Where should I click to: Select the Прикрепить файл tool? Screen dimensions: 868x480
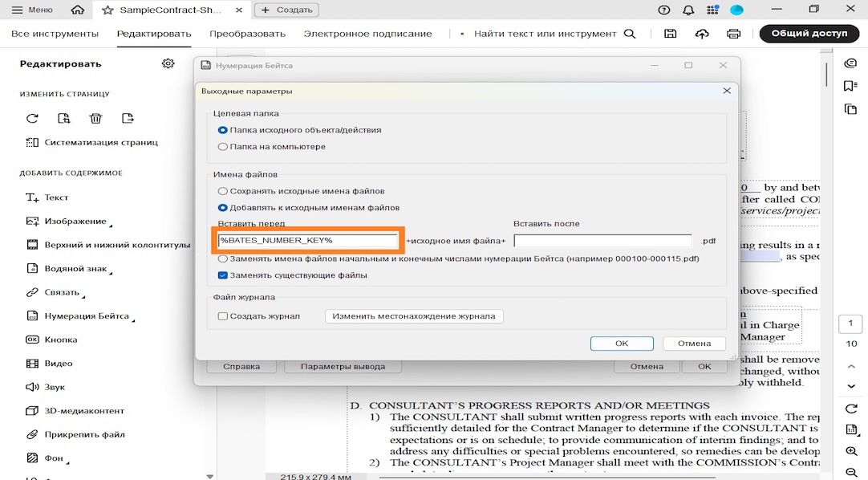[x=75, y=434]
